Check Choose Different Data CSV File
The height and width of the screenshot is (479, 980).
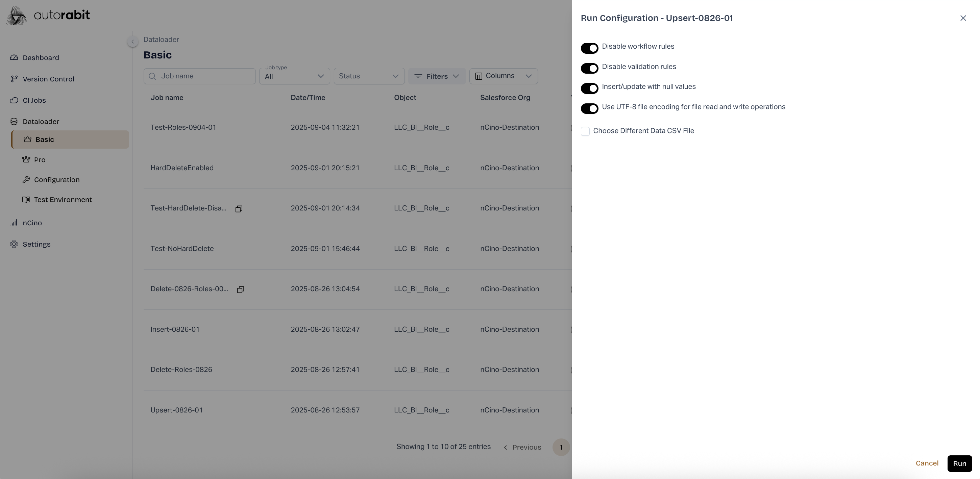585,131
